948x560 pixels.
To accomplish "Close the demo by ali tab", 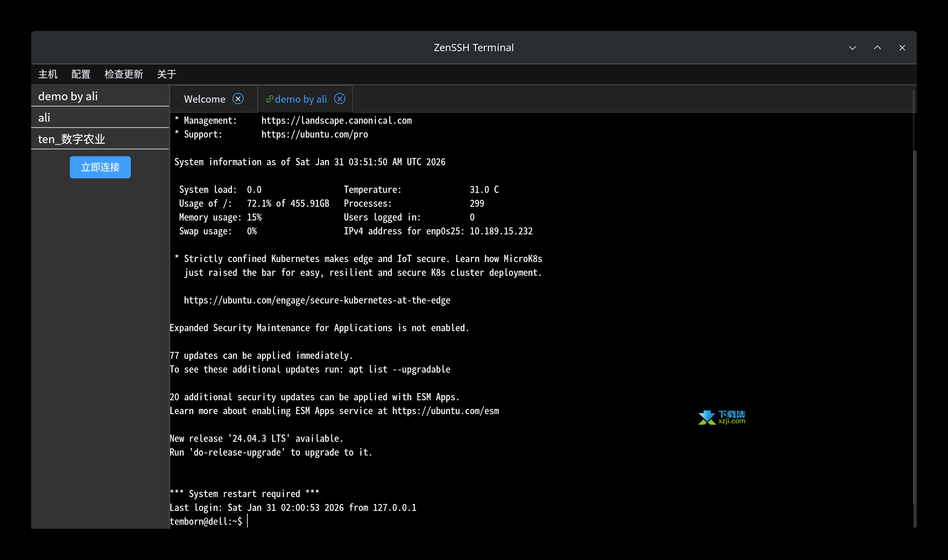I will coord(339,99).
